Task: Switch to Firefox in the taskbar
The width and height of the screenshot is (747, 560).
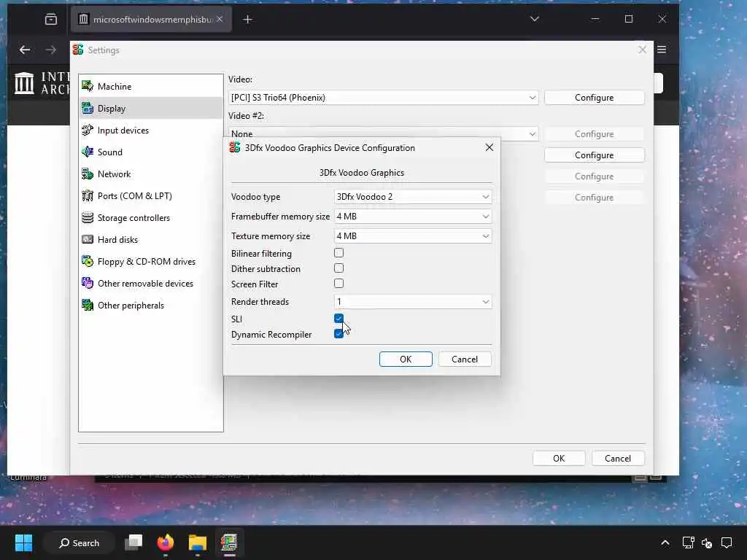Action: pos(166,542)
